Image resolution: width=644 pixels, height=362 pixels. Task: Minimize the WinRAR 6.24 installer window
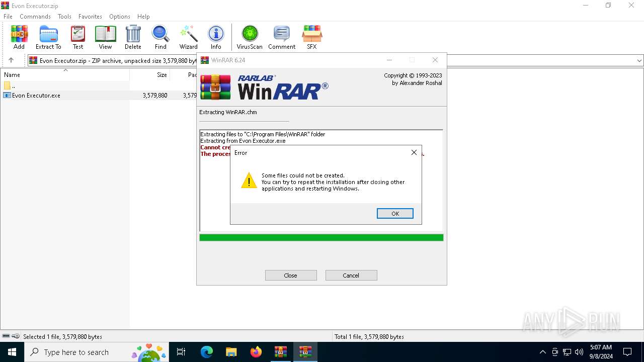[x=389, y=60]
